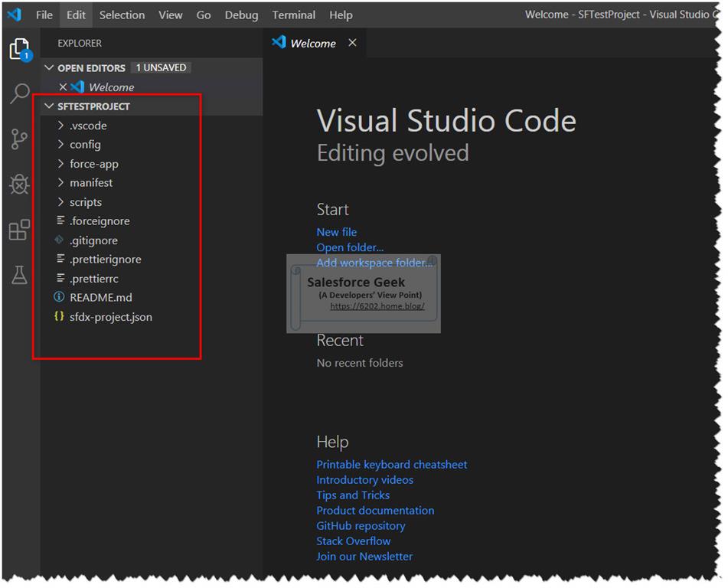Image resolution: width=728 pixels, height=588 pixels.
Task: Open the Extensions view icon
Action: 19,230
